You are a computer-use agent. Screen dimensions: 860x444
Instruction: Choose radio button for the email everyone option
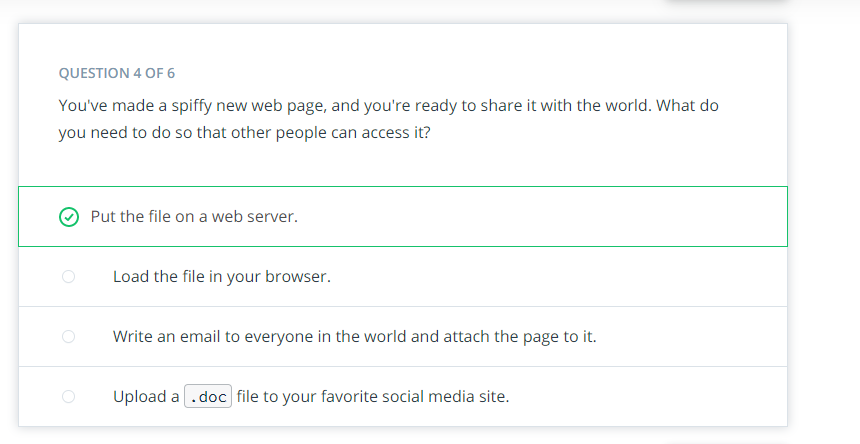coord(69,337)
